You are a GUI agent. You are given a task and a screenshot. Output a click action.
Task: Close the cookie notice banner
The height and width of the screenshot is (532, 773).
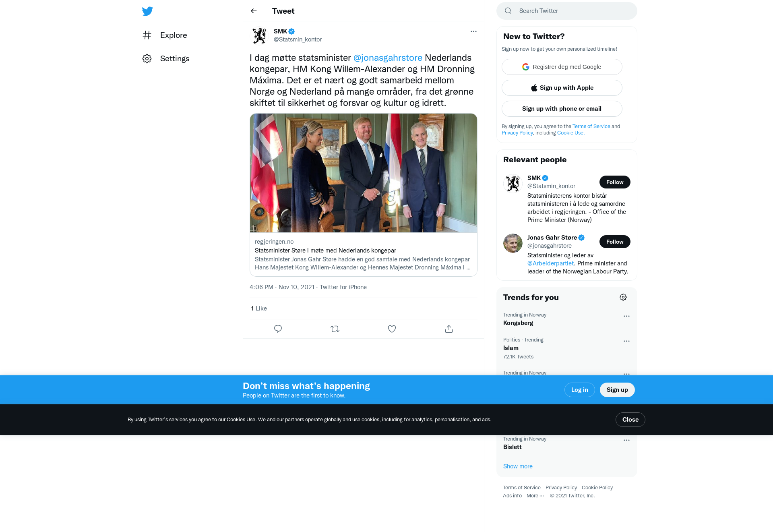(x=630, y=420)
